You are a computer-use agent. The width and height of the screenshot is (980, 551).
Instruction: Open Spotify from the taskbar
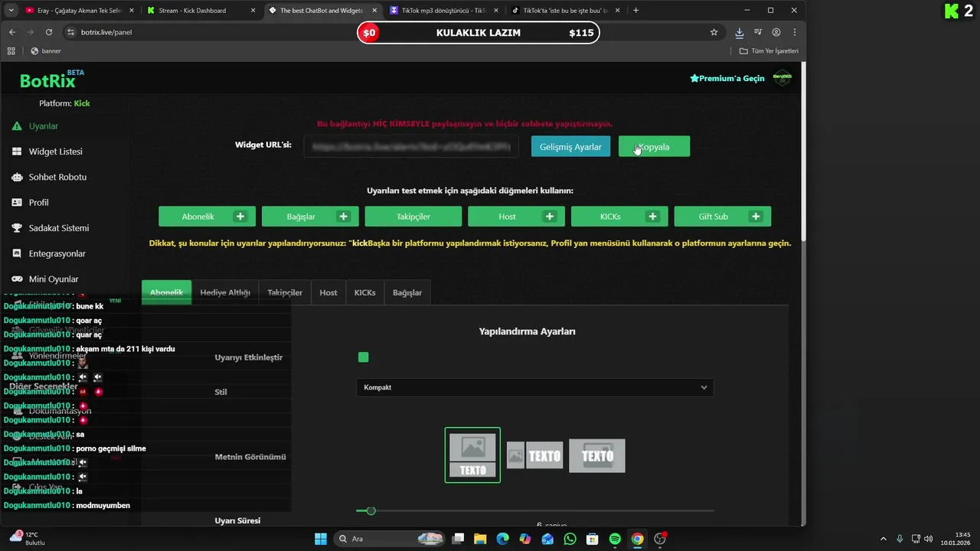point(615,539)
